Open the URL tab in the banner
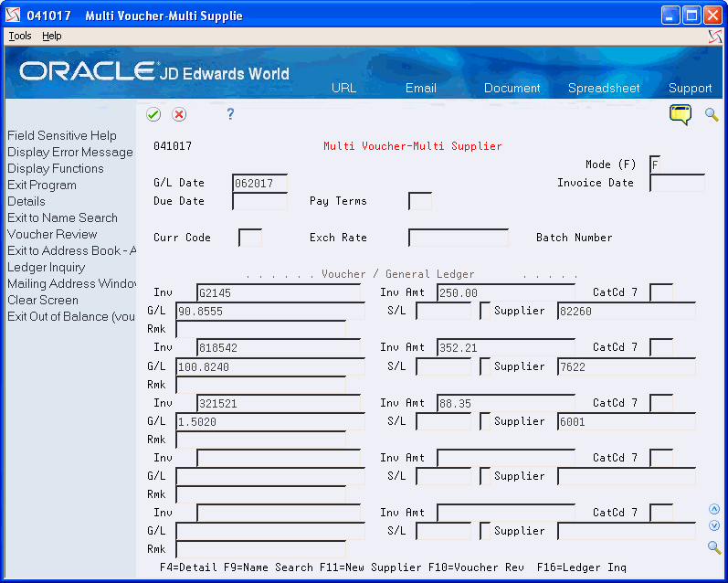This screenshot has width=728, height=583. point(343,89)
